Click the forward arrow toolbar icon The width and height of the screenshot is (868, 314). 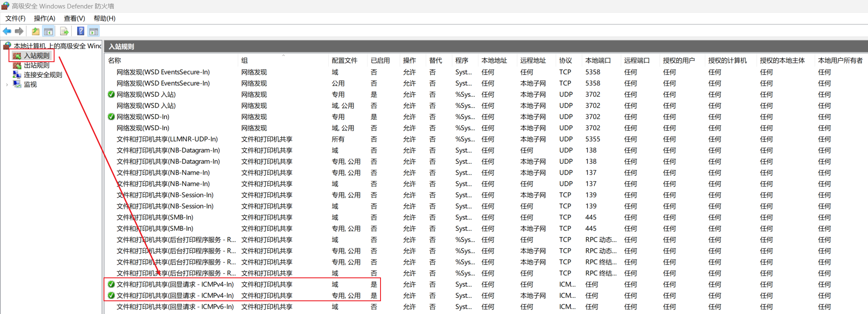19,31
